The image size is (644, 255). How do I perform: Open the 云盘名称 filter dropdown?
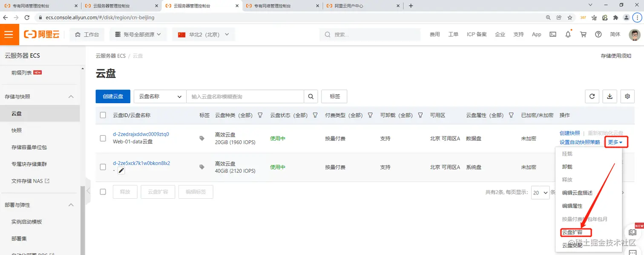160,96
